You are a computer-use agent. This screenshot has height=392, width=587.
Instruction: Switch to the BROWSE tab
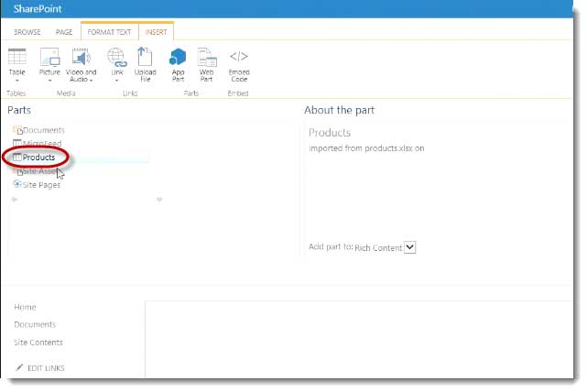coord(27,32)
